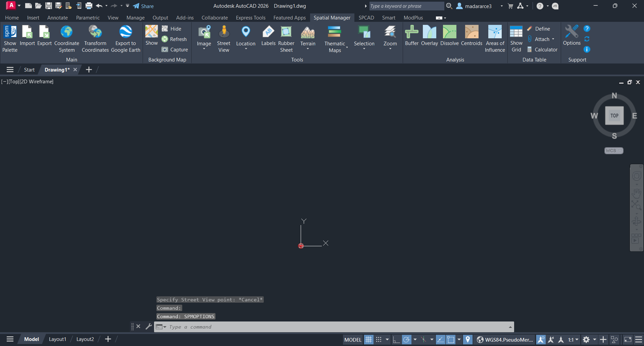Show the background map
The width and height of the screenshot is (644, 346).
click(x=151, y=36)
